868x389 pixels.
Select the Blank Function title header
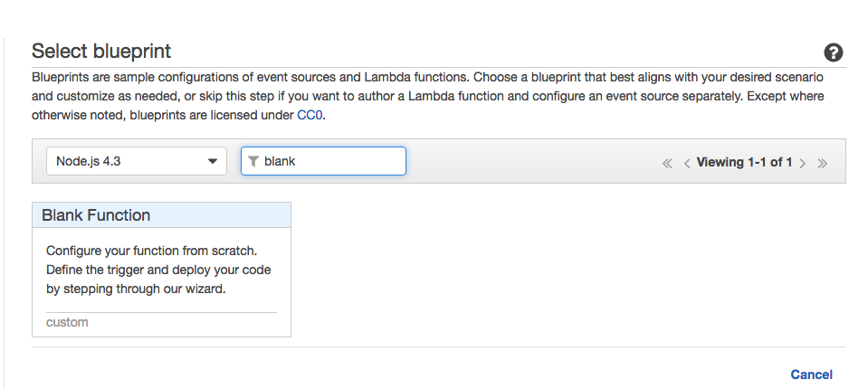[x=96, y=215]
